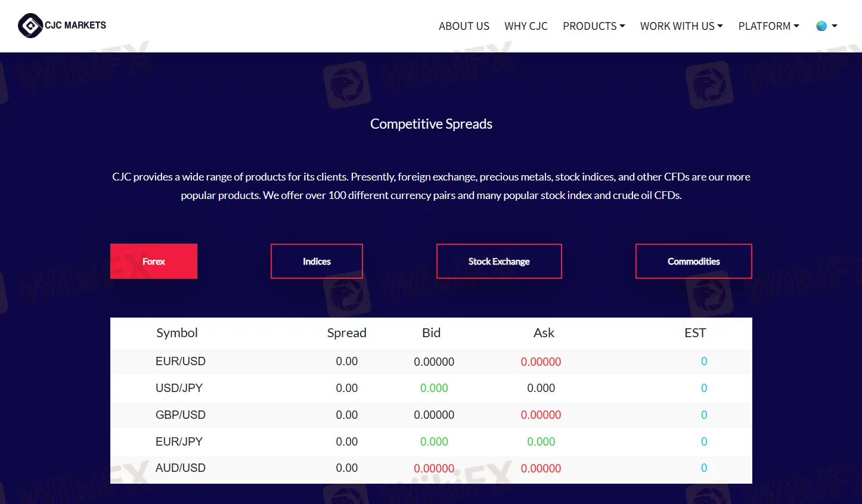
Task: Click the Spread column header
Action: click(347, 333)
